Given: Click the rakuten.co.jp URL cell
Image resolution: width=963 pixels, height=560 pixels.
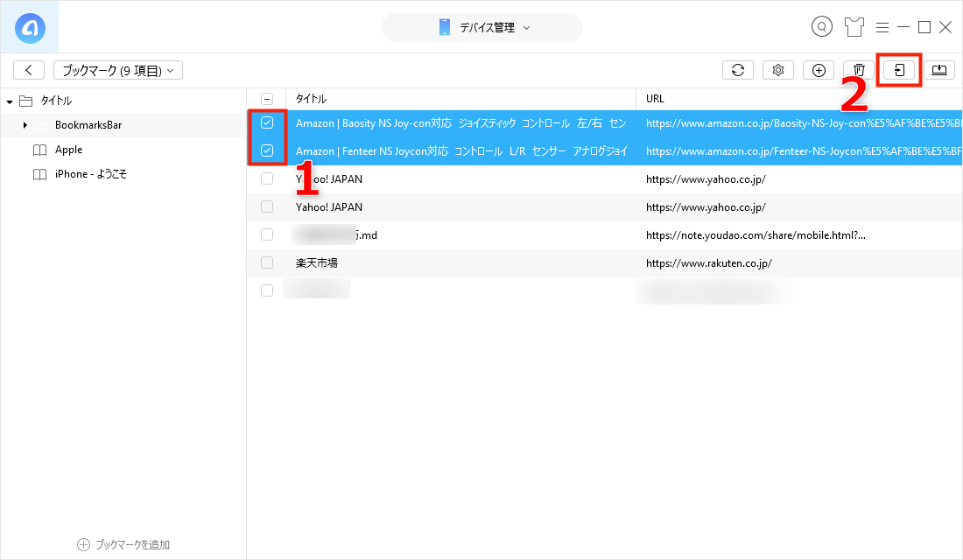Looking at the screenshot, I should tap(709, 263).
